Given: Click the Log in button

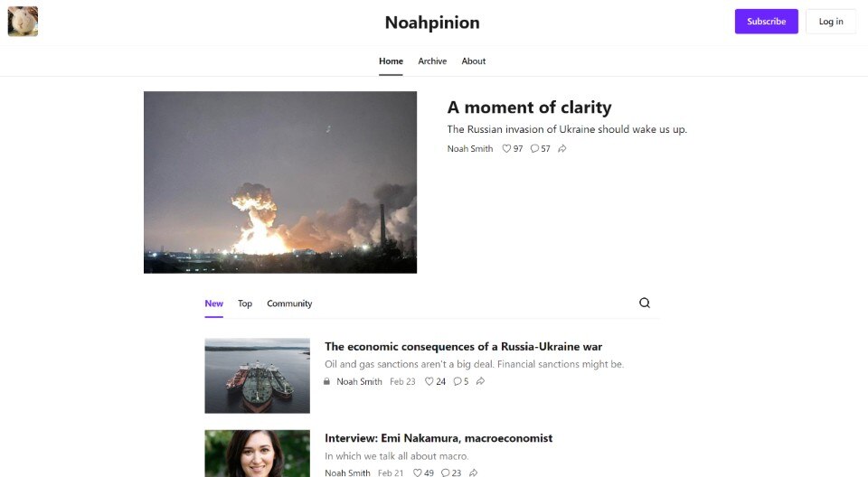Looking at the screenshot, I should [831, 22].
